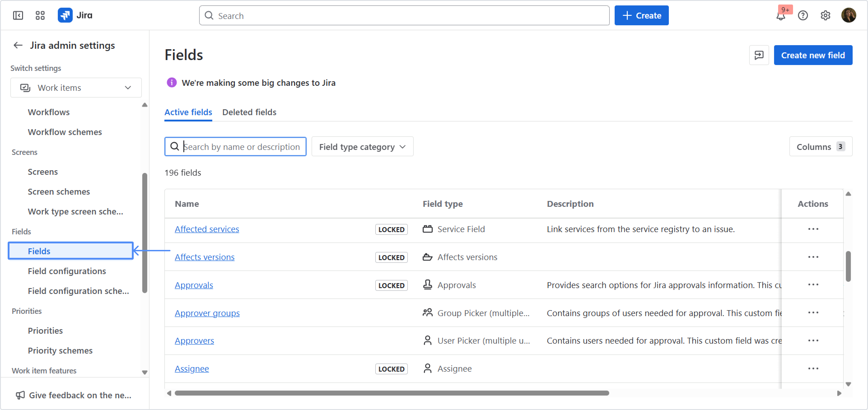Click the Jira logo home icon
Image resolution: width=868 pixels, height=410 pixels.
tap(65, 16)
